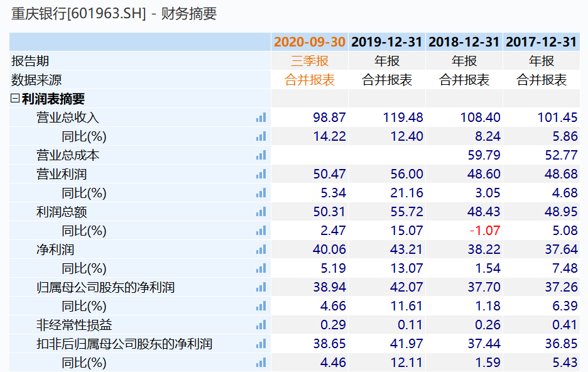The width and height of the screenshot is (588, 372).
Task: Select the 2019-12-31 column header
Action: pos(386,41)
